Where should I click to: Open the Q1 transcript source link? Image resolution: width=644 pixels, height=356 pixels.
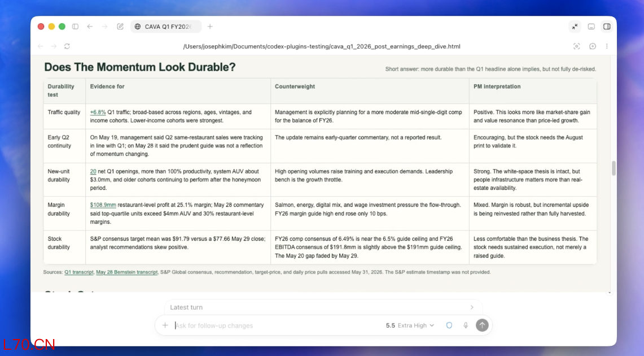pos(79,272)
